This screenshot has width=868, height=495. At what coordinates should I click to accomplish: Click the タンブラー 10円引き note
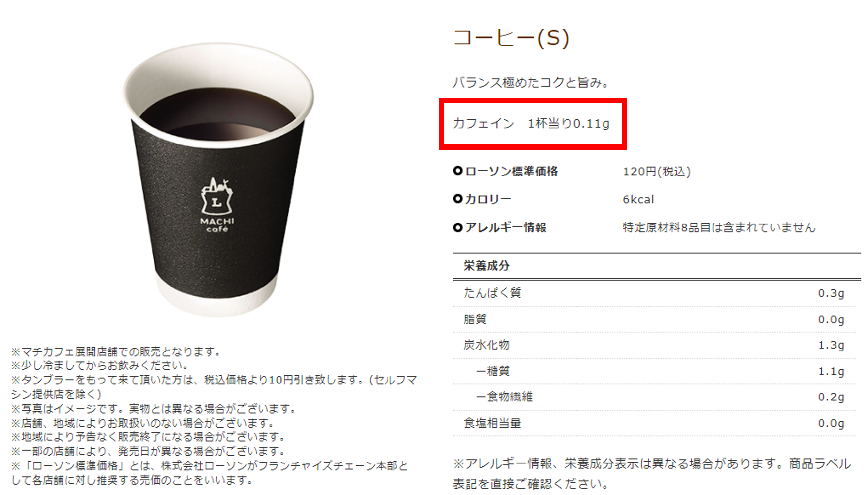coord(214,387)
